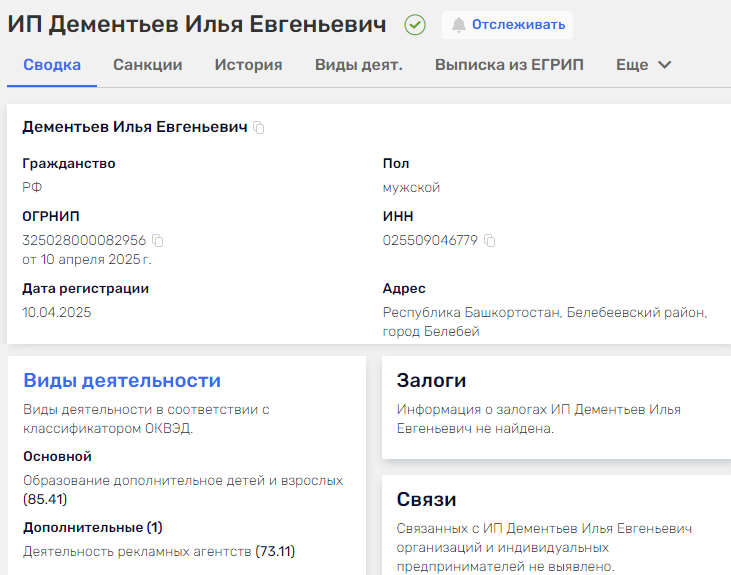Click the ОКВЭД code (85.41)
The width and height of the screenshot is (731, 575).
(x=45, y=499)
